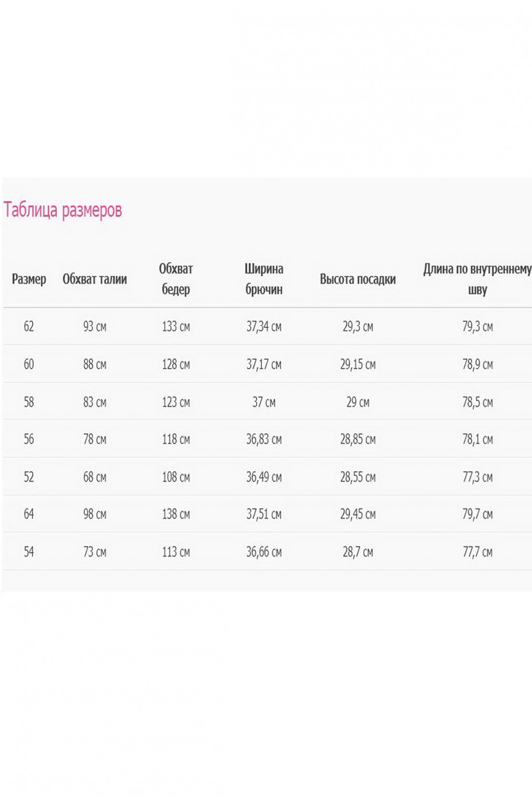Select size 64 row label
The height and width of the screenshot is (798, 532).
[x=29, y=514]
